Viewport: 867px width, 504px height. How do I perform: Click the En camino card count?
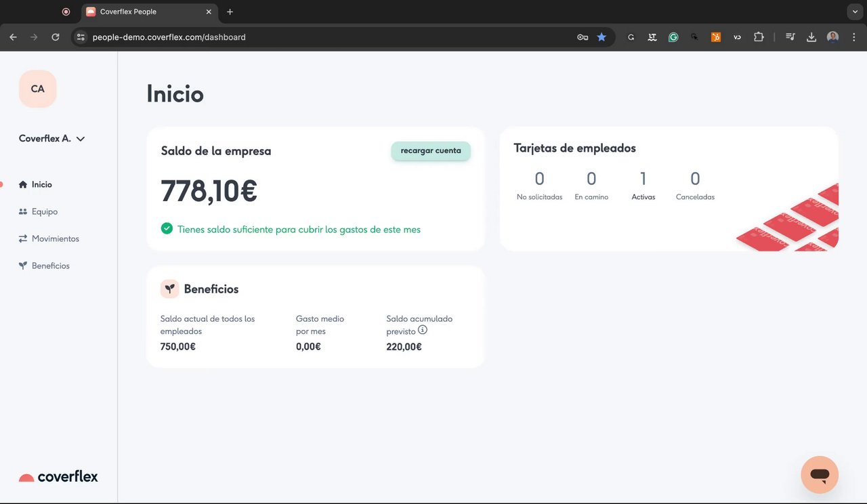[591, 179]
